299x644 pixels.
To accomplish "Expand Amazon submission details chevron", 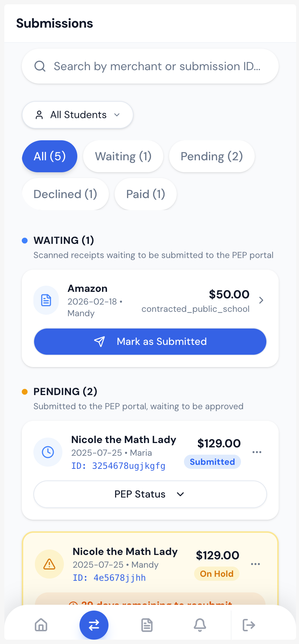I will coord(261,300).
